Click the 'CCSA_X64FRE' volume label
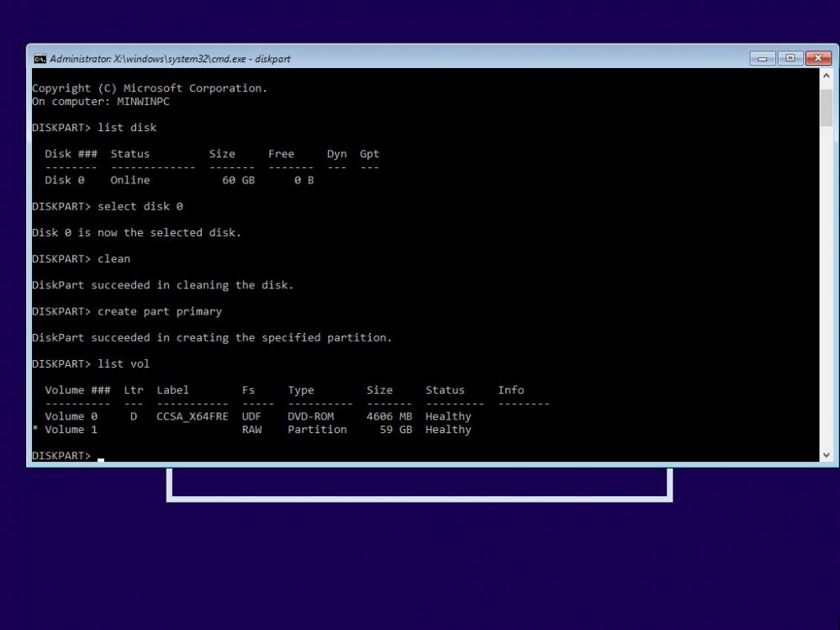The width and height of the screenshot is (840, 630). point(193,416)
